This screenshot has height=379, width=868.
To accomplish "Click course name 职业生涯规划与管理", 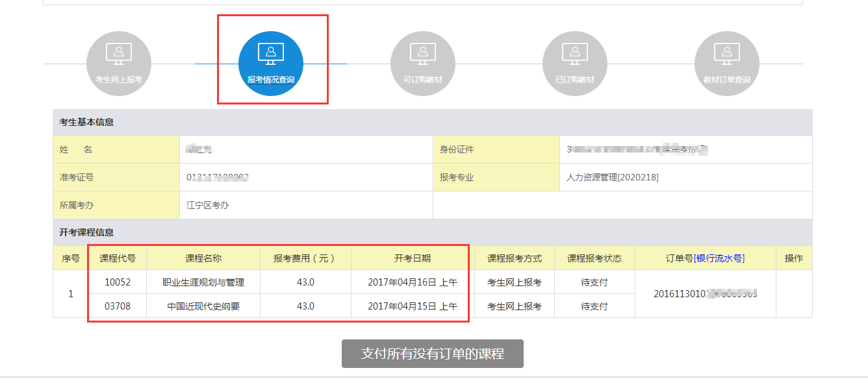I will [x=203, y=282].
